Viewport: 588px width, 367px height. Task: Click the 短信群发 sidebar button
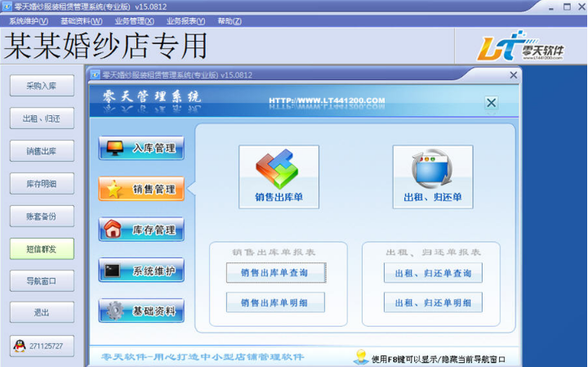(x=42, y=248)
